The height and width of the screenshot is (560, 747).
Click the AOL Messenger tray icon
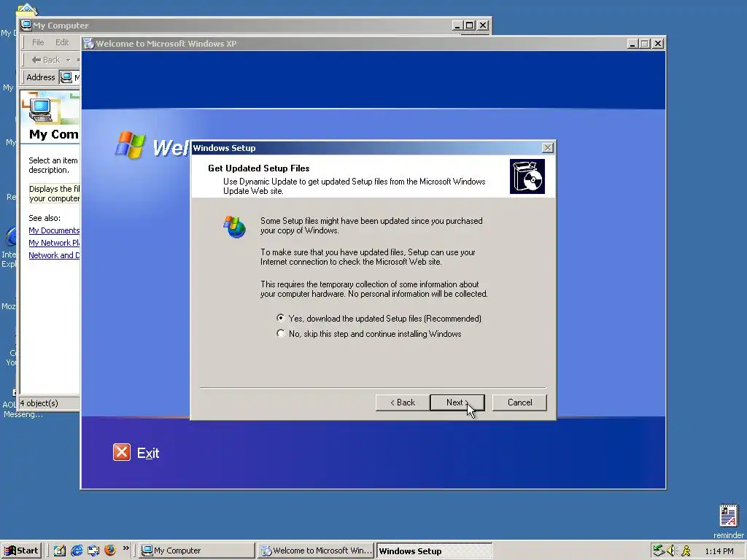pos(686,551)
